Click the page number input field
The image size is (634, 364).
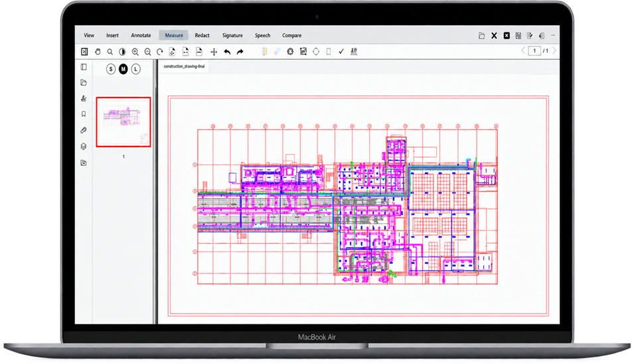(x=534, y=51)
